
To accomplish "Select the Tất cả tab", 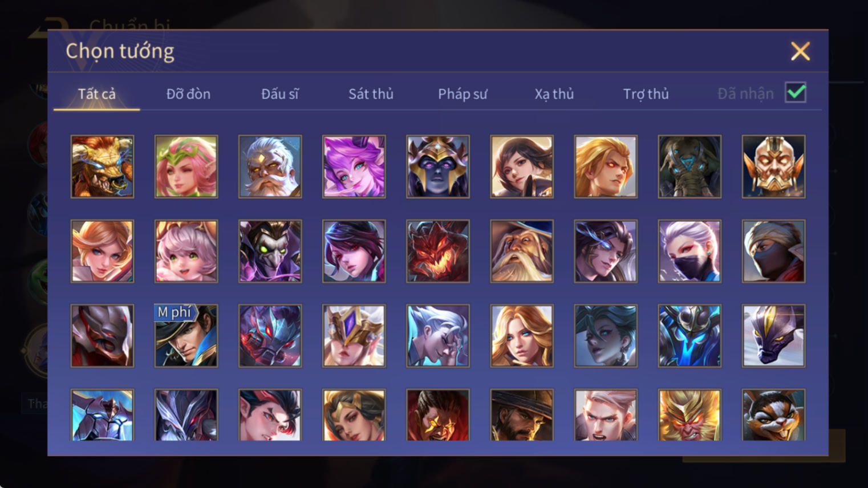I will pyautogui.click(x=96, y=94).
